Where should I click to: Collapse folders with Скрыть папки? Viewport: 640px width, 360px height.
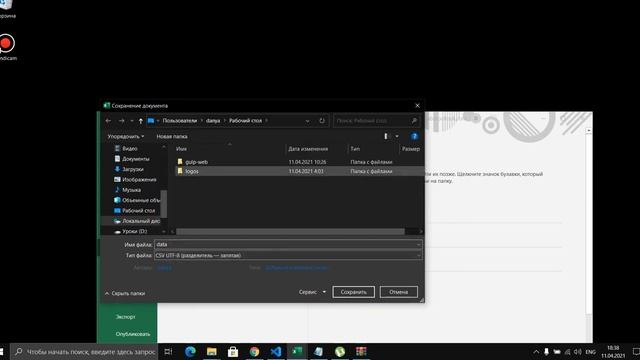click(x=125, y=293)
